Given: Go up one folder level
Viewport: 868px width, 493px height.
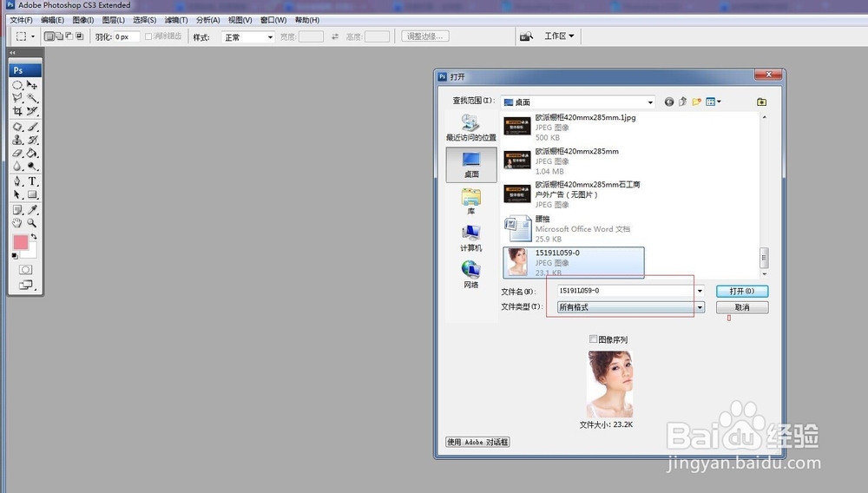Looking at the screenshot, I should pyautogui.click(x=682, y=102).
